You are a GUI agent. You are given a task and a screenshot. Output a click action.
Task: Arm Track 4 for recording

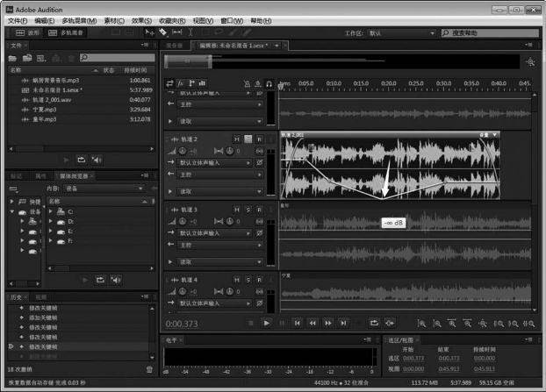[259, 280]
